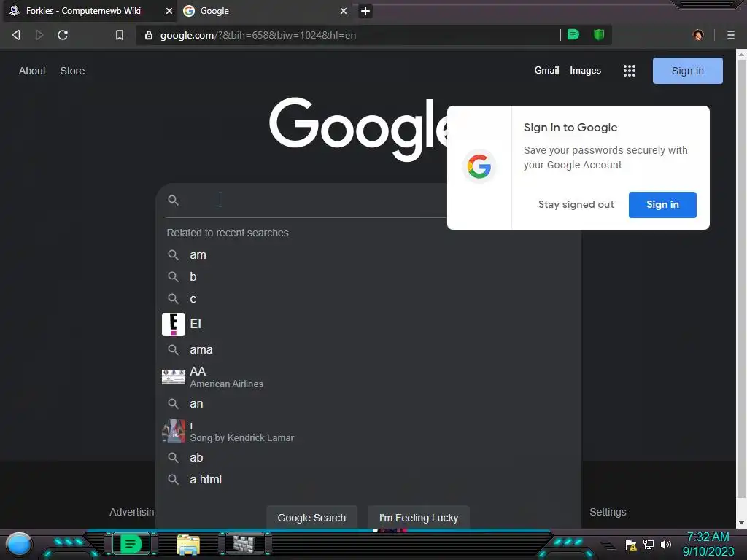Viewport: 747px width, 560px height.
Task: Click the light blue Sign in button at top
Action: click(x=687, y=71)
